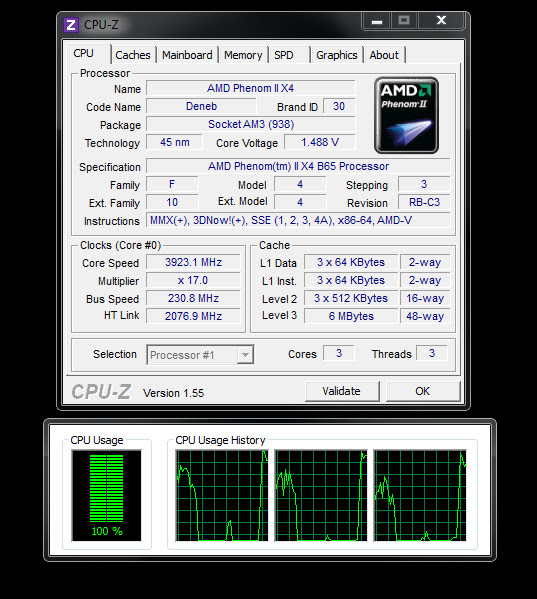Click the CPU Usage 100 % meter
The height and width of the screenshot is (599, 537).
click(x=107, y=495)
